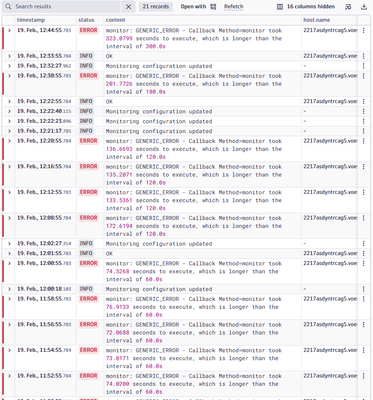Click the 21 records badge
This screenshot has height=400, width=373.
pos(156,7)
